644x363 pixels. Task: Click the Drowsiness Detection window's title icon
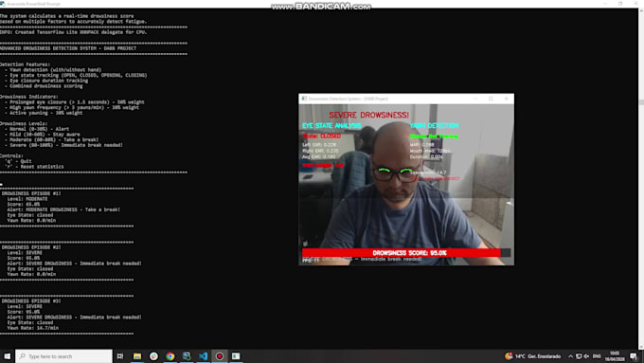pyautogui.click(x=304, y=99)
